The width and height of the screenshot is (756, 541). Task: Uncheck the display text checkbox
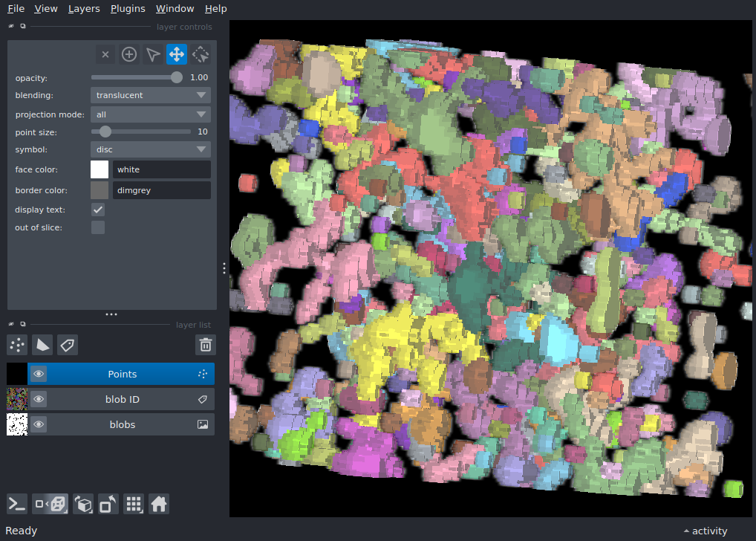(98, 210)
